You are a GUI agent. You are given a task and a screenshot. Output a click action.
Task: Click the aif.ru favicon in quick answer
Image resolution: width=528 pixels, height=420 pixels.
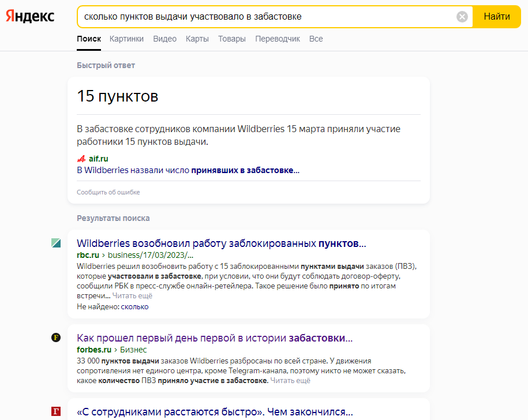click(81, 159)
